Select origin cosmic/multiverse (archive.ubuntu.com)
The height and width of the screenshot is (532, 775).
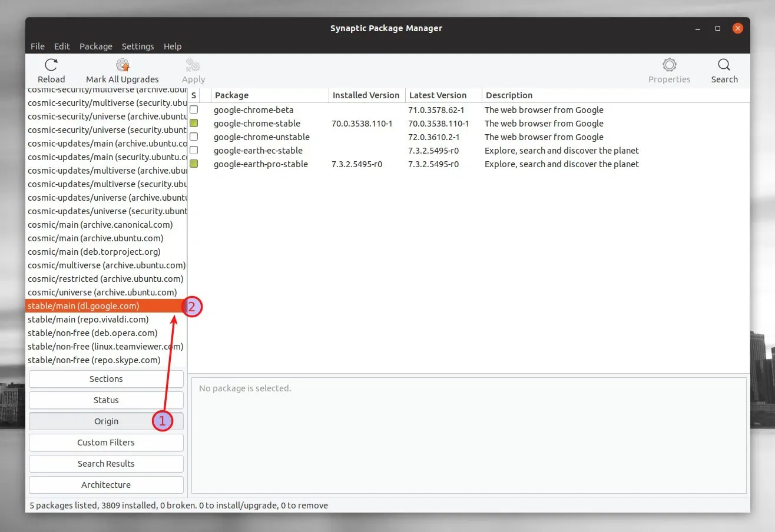[x=106, y=265]
